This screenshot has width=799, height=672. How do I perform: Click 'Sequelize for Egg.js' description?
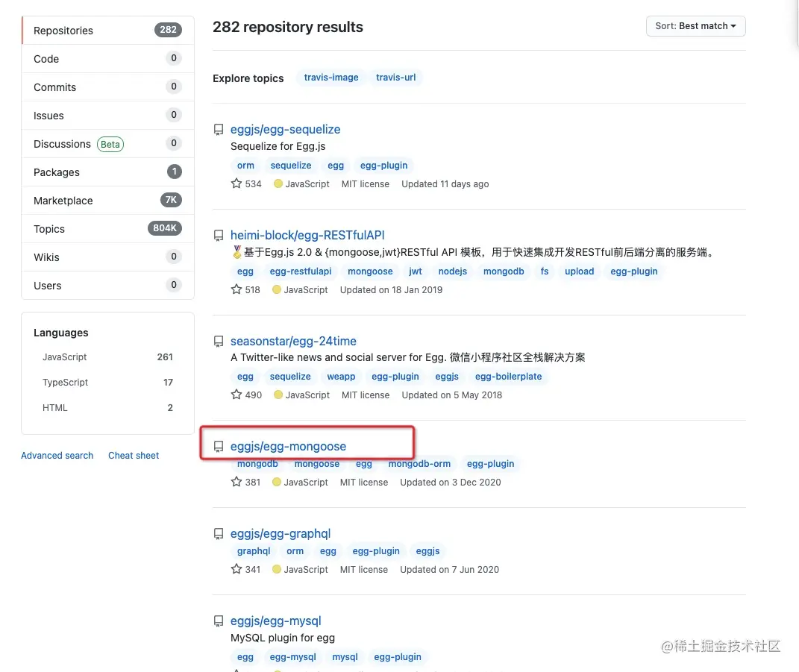(x=278, y=147)
